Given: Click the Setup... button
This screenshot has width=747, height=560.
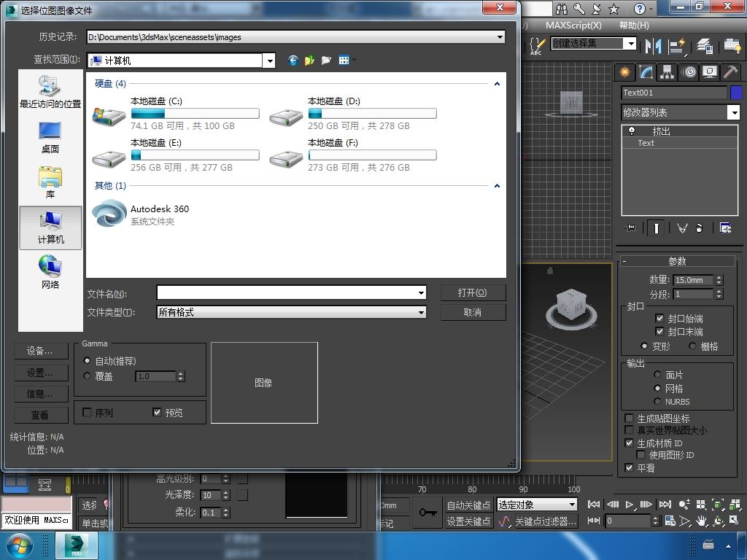Looking at the screenshot, I should click(x=41, y=373).
